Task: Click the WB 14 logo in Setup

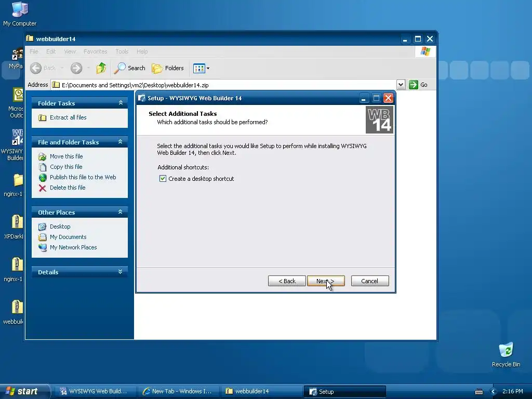Action: (x=379, y=120)
